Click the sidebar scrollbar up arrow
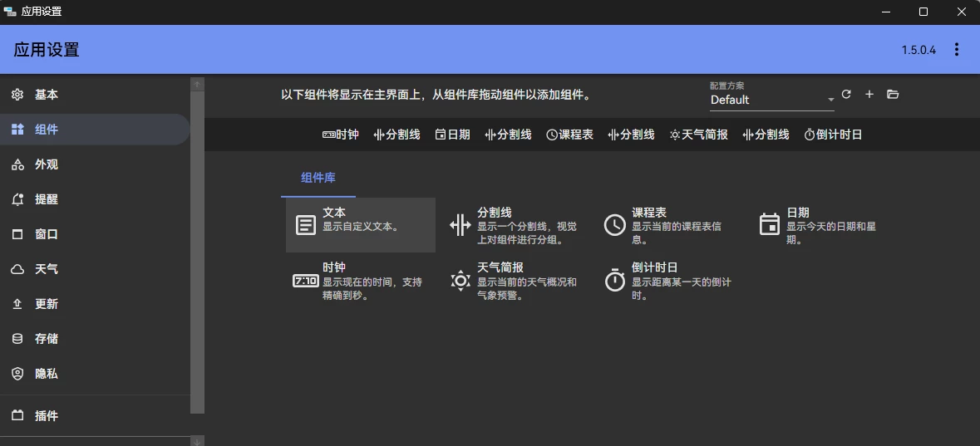 pos(198,84)
